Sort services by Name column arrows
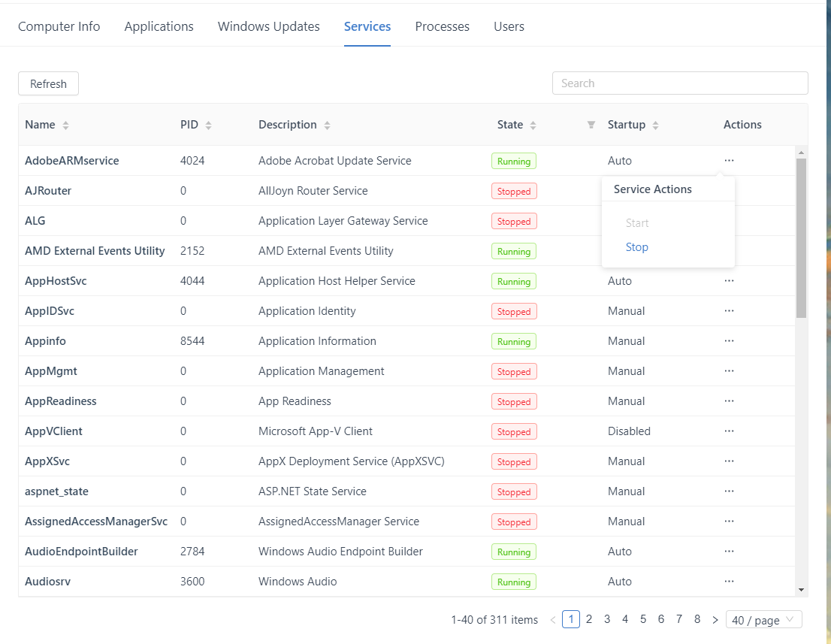Screen dimensions: 831x644 (65, 125)
